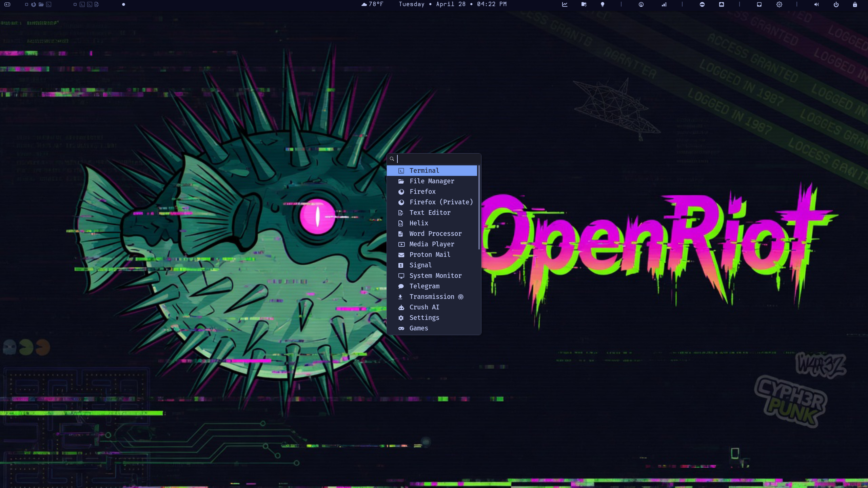Click the lock screen padlock icon
The image size is (868, 488).
pos(855,4)
